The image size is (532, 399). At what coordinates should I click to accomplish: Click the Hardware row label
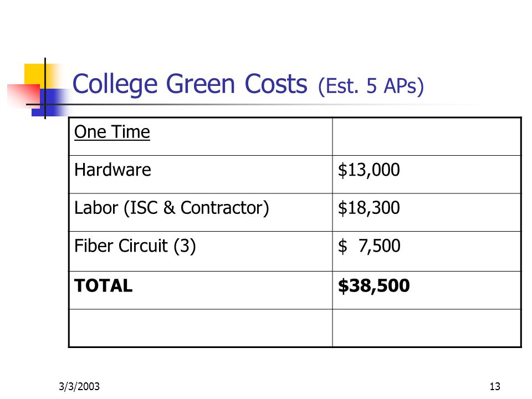pyautogui.click(x=112, y=170)
